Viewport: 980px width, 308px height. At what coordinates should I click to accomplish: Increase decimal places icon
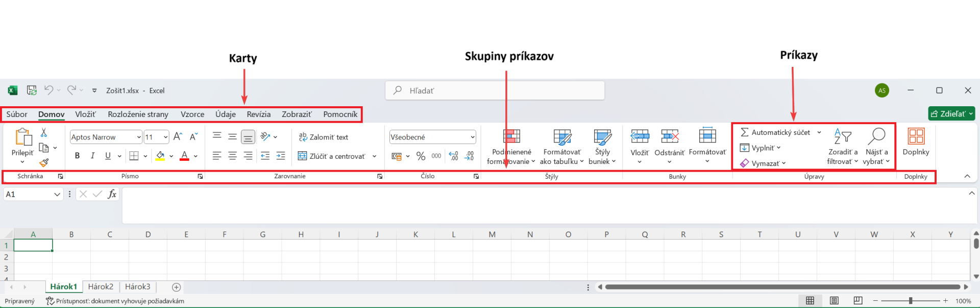click(453, 156)
